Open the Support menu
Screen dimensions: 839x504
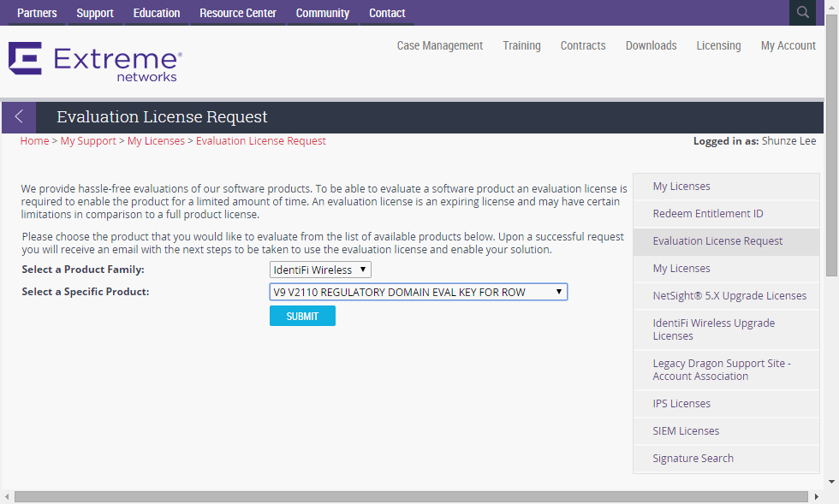coord(95,13)
